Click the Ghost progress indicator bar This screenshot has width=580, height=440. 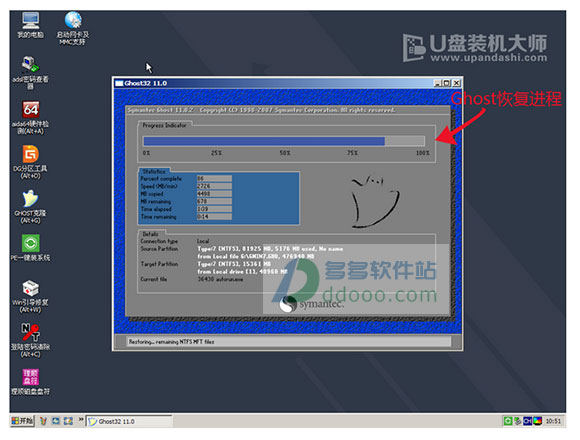(x=284, y=141)
